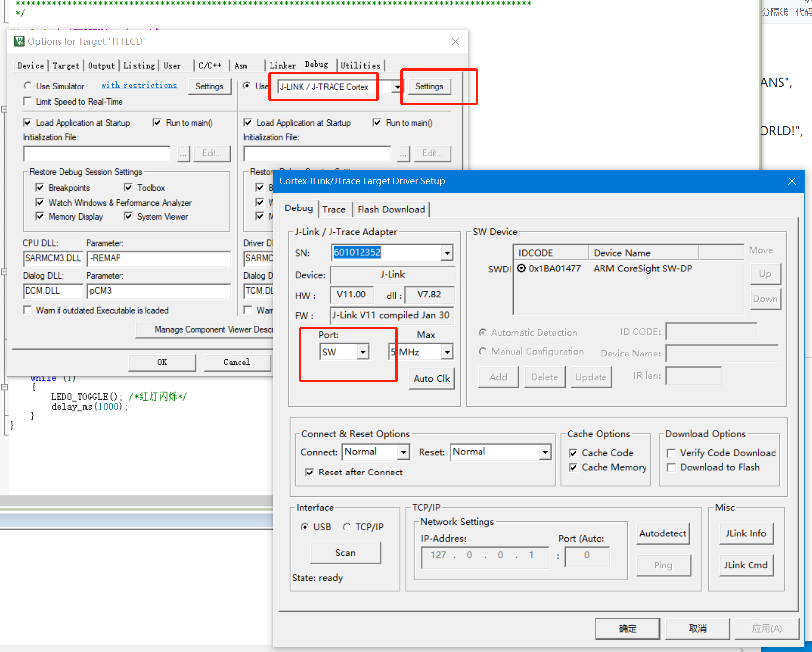
Task: Open the Listing tab in Options
Action: (139, 65)
